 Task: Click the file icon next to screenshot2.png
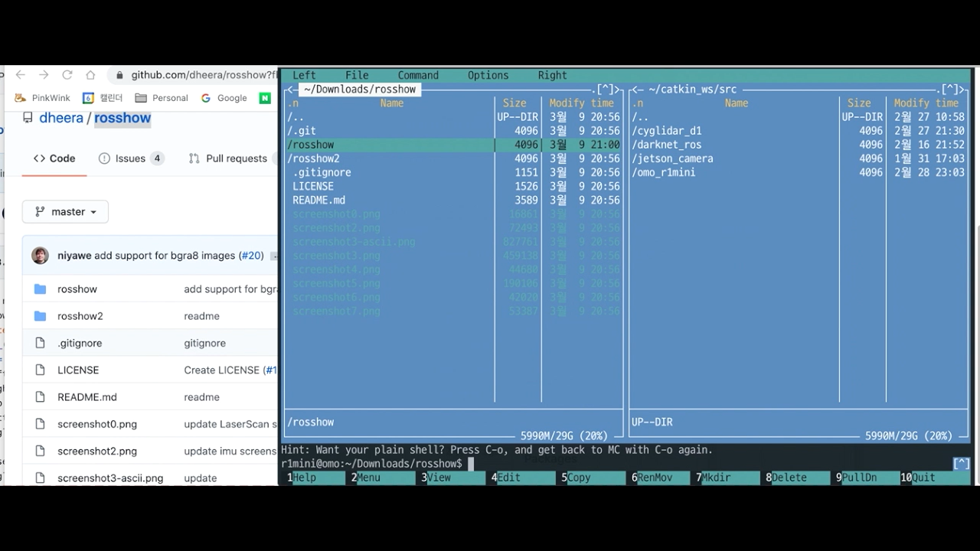[x=41, y=451]
